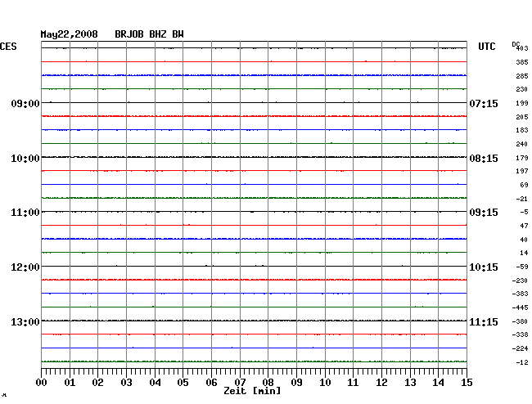Click the minute label "09" on the time axis
This screenshot has width=532, height=404.
(x=296, y=382)
